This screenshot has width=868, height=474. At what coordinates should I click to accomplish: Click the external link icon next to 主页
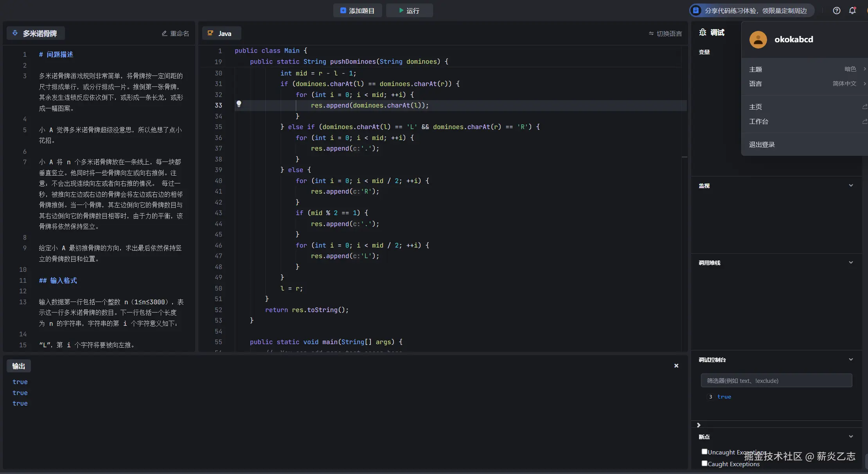(864, 107)
